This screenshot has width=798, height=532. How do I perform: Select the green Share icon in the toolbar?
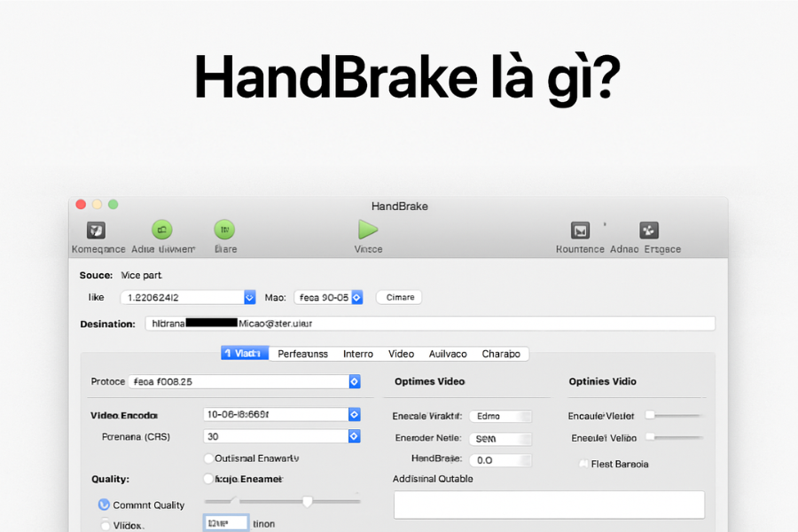pyautogui.click(x=224, y=231)
